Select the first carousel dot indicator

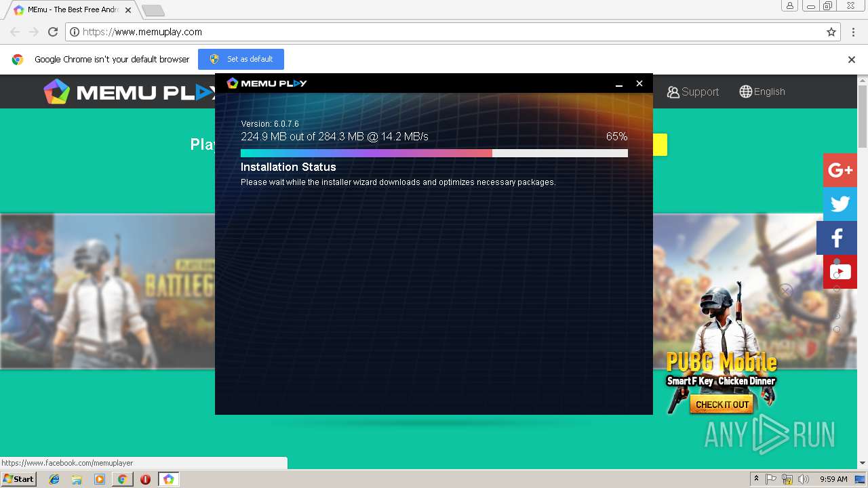click(837, 262)
